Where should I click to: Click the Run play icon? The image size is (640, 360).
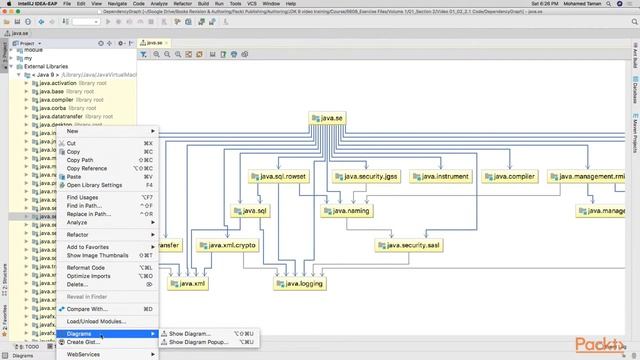(x=108, y=22)
